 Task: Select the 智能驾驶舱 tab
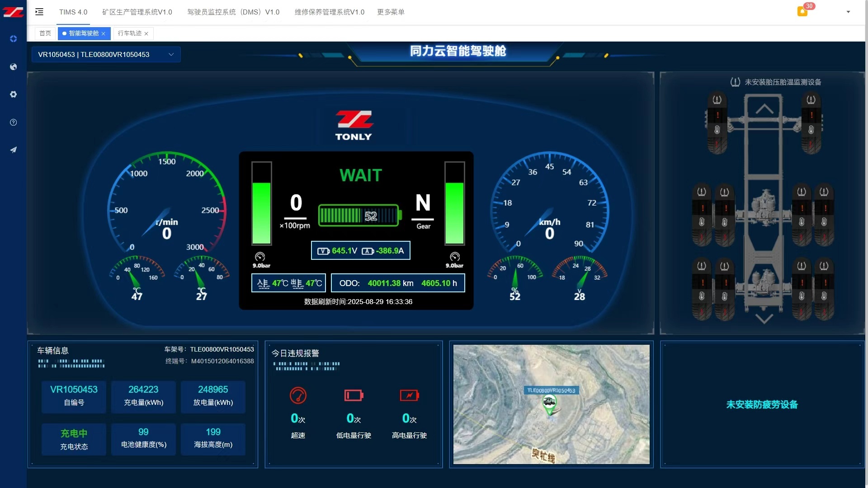[84, 33]
